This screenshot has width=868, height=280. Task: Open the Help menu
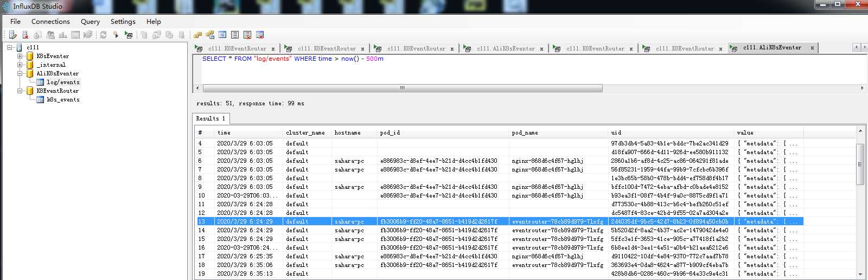tap(154, 21)
